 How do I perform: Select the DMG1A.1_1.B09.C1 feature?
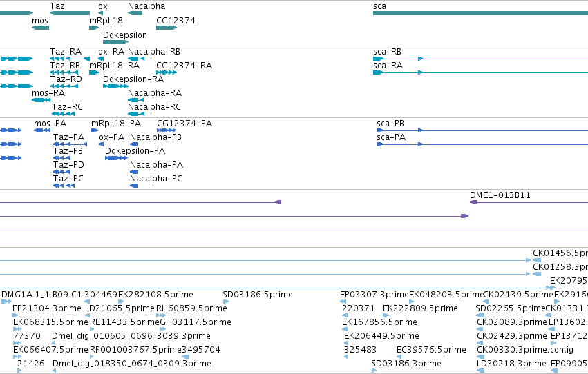pos(7,302)
